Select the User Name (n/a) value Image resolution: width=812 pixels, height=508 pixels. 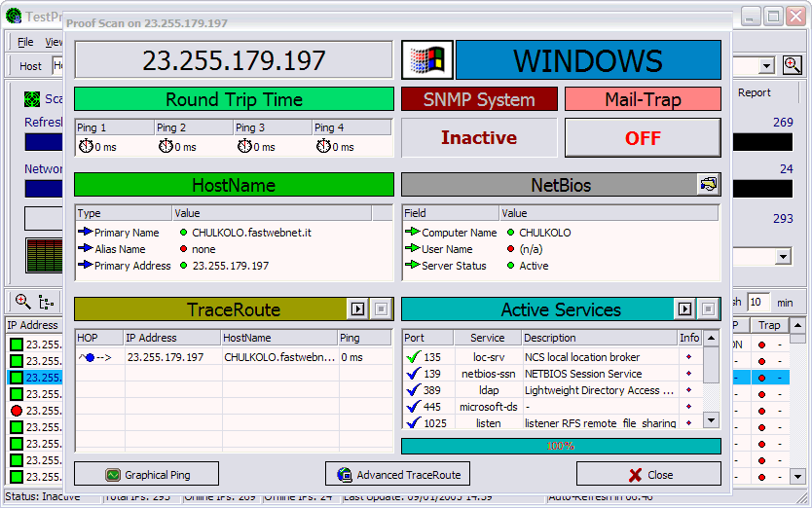[531, 249]
